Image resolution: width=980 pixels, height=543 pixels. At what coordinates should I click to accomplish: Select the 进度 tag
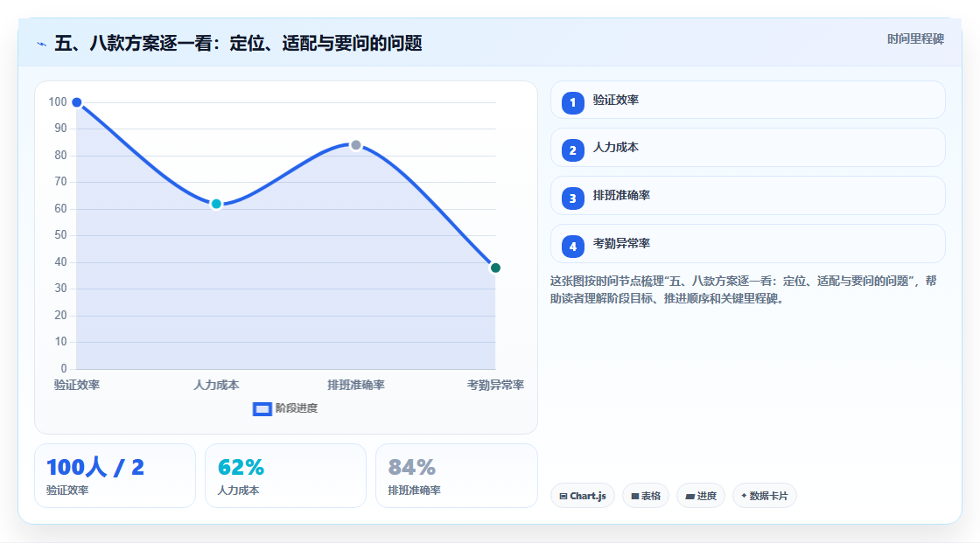tap(701, 496)
